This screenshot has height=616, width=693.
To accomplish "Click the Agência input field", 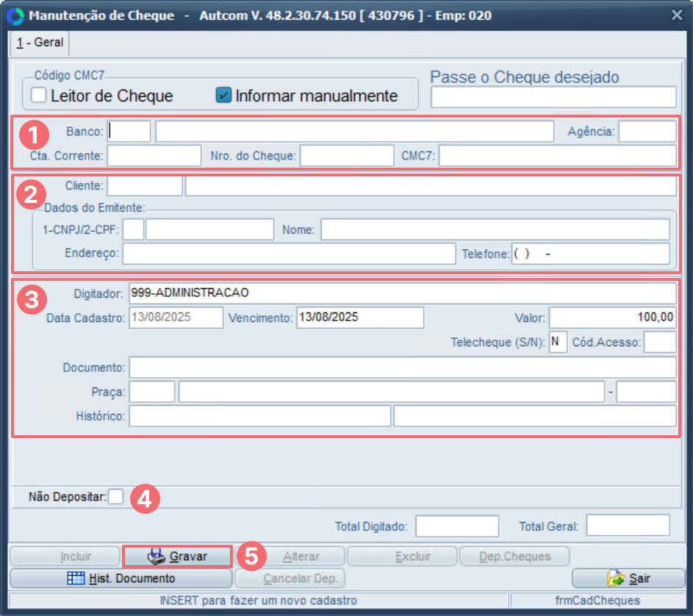I will (647, 132).
